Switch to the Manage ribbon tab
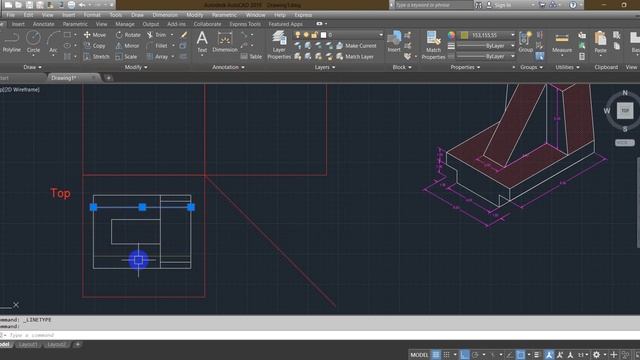 pyautogui.click(x=124, y=24)
